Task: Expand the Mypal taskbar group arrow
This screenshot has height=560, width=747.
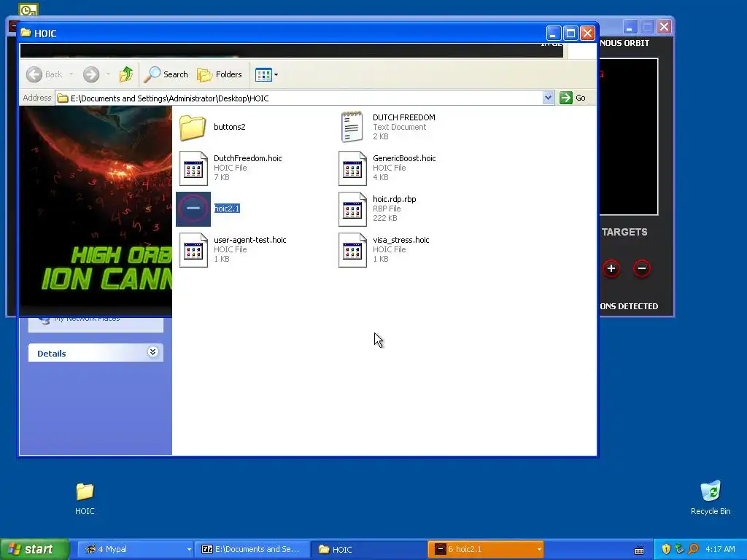Action: pos(189,550)
